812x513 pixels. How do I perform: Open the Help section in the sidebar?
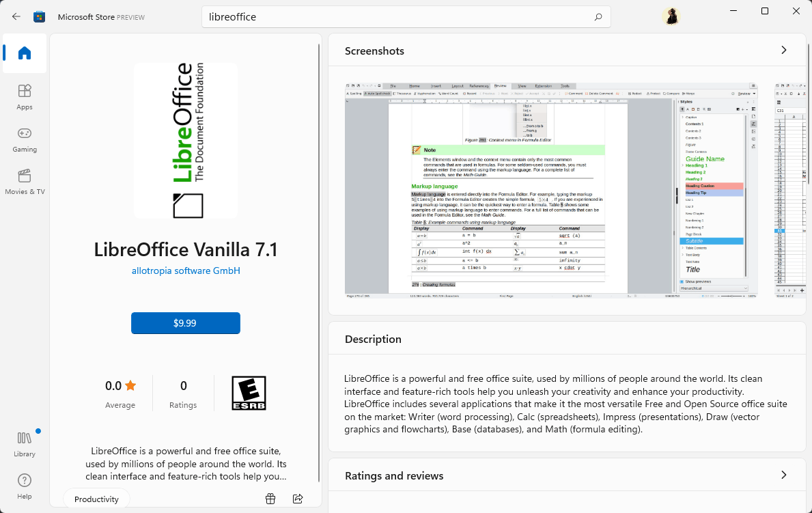[x=24, y=486]
